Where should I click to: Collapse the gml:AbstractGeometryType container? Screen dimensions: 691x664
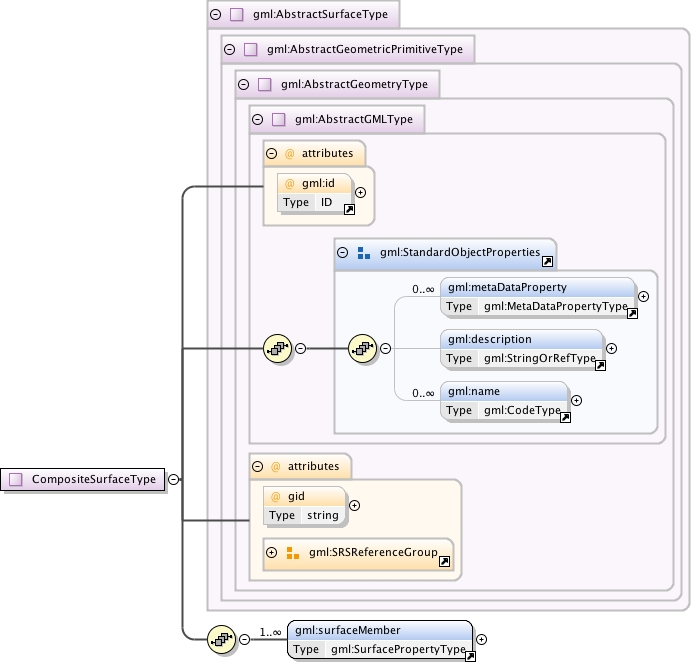(x=244, y=84)
